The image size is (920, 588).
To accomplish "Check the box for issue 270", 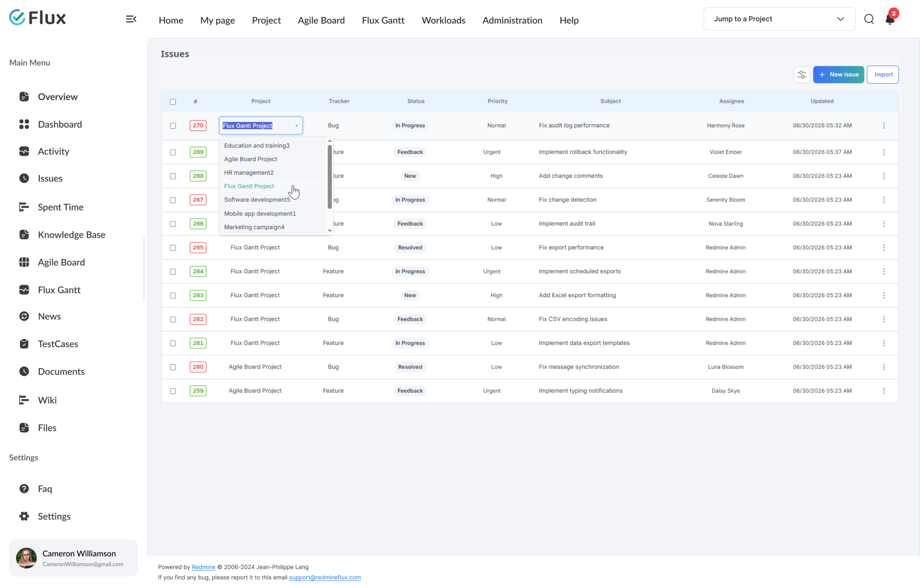I will tap(173, 126).
